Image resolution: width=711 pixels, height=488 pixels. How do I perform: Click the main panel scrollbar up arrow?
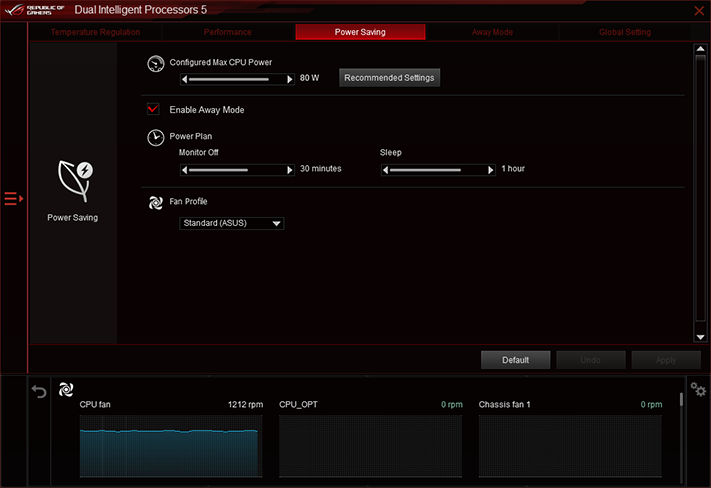click(701, 49)
